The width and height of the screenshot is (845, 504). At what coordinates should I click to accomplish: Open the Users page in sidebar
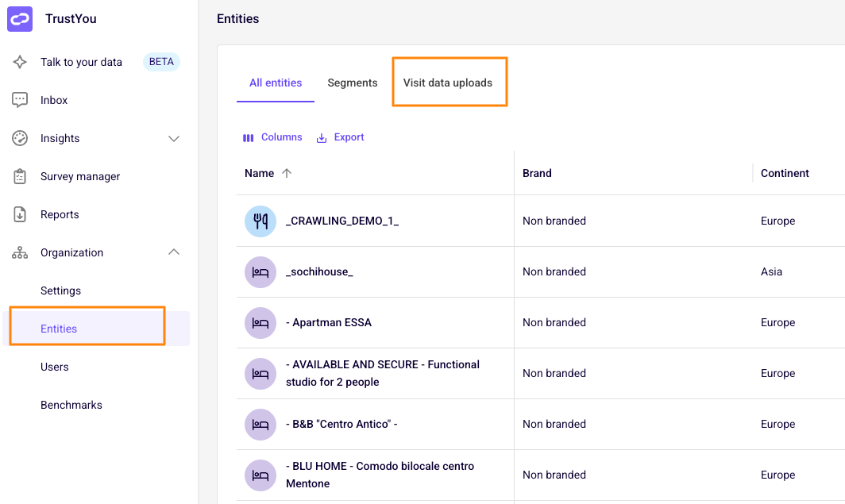55,367
